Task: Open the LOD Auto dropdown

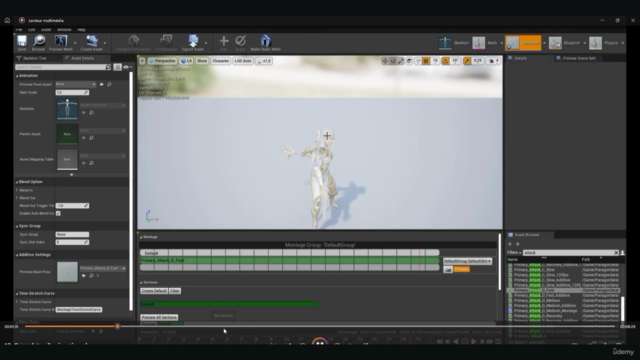Action: tap(243, 61)
